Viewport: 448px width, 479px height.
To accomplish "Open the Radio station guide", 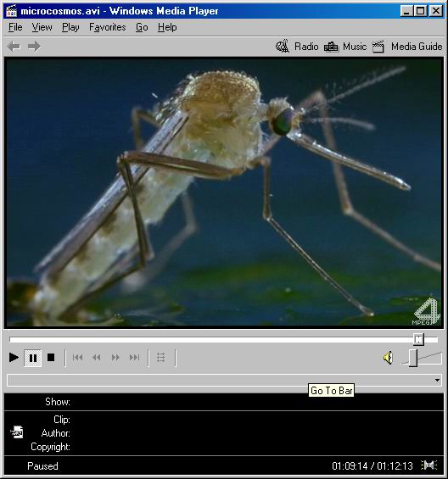I will tap(297, 47).
